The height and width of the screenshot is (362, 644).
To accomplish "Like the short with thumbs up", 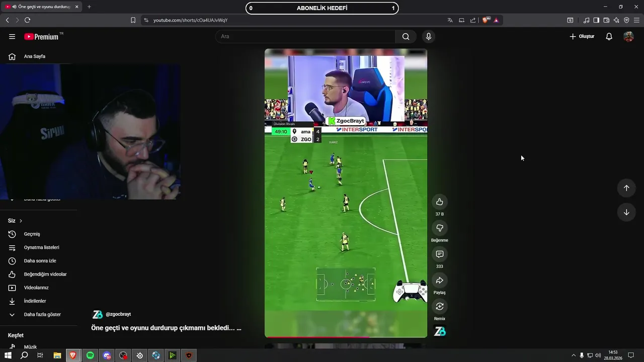I will [x=439, y=202].
